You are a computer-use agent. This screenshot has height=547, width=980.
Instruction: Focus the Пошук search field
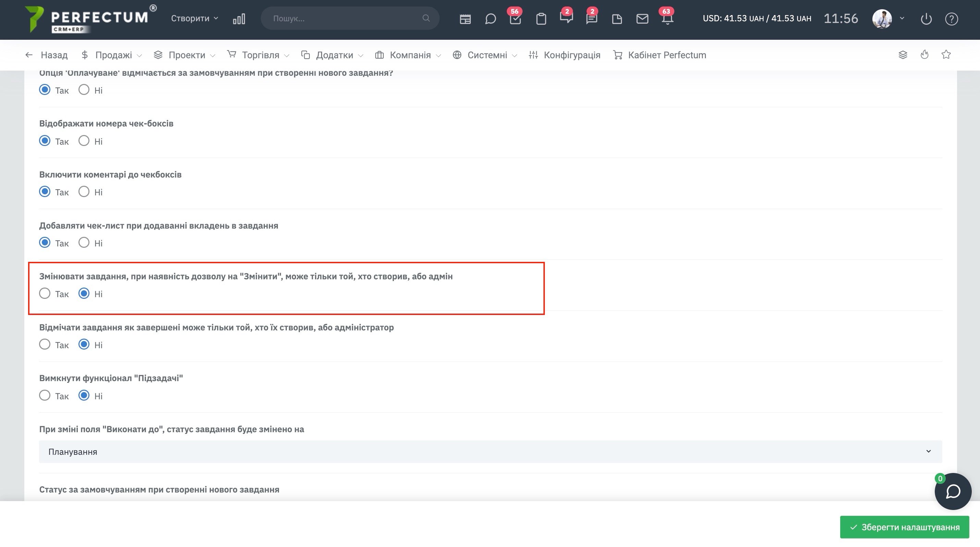point(350,18)
